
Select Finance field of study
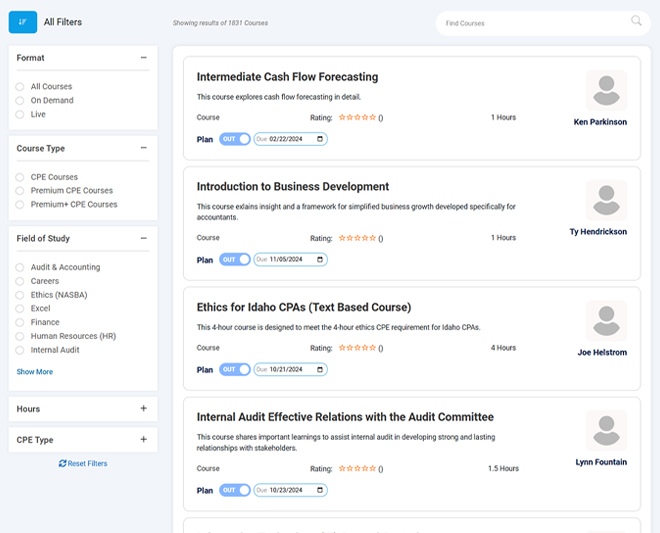point(20,322)
